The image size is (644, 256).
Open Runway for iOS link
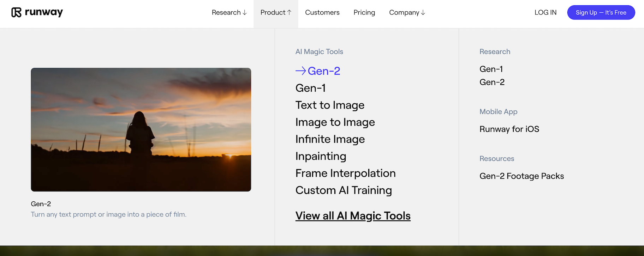[509, 129]
